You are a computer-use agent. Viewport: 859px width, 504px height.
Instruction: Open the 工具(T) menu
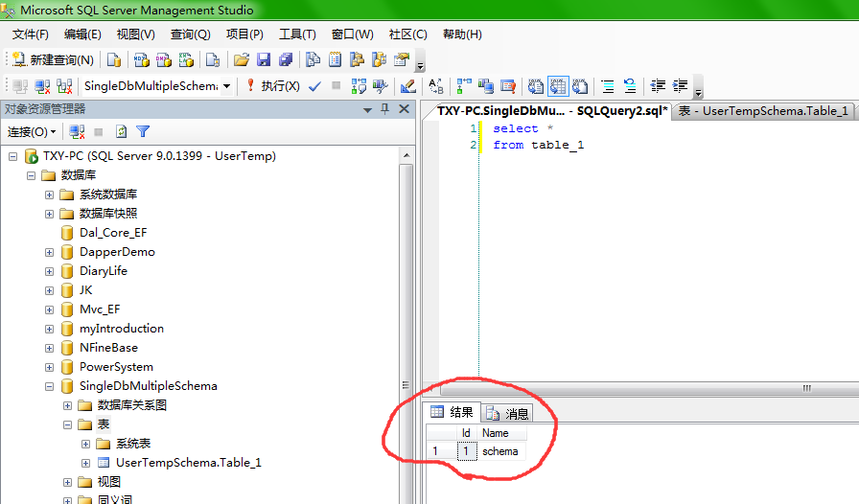[297, 34]
